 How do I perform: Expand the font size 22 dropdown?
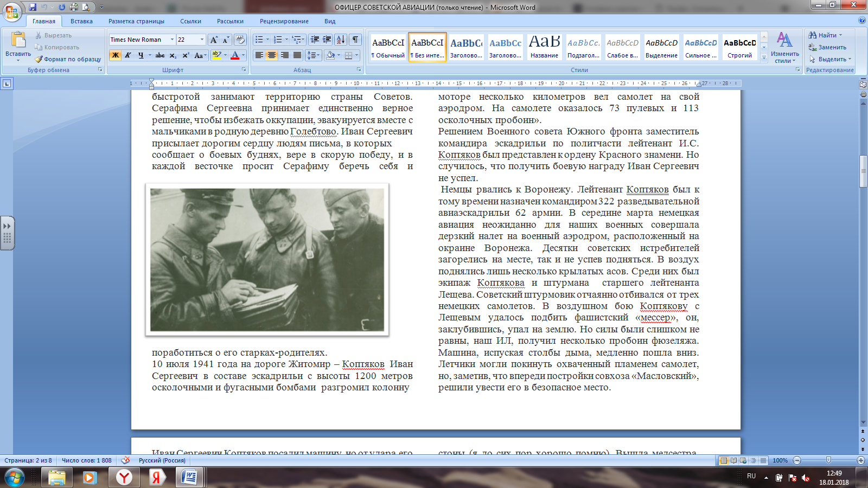tap(202, 40)
